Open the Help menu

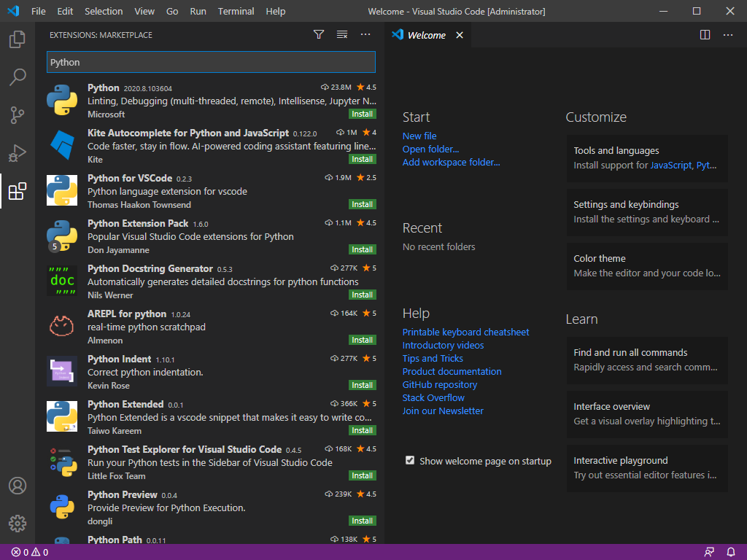click(275, 11)
